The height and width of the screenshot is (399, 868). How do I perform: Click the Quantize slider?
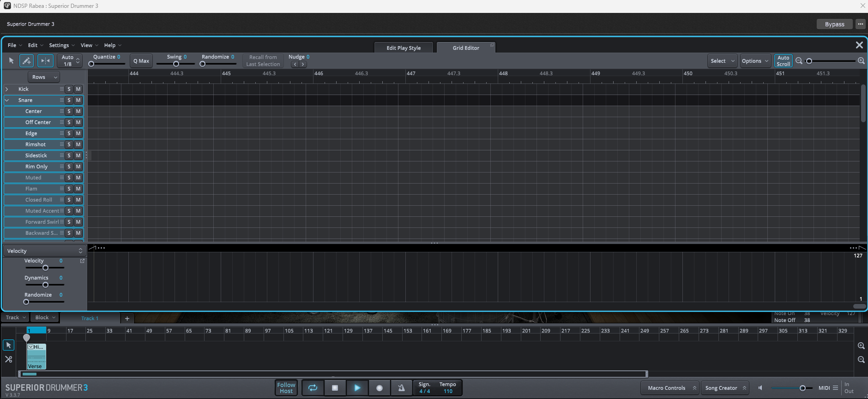tap(107, 64)
